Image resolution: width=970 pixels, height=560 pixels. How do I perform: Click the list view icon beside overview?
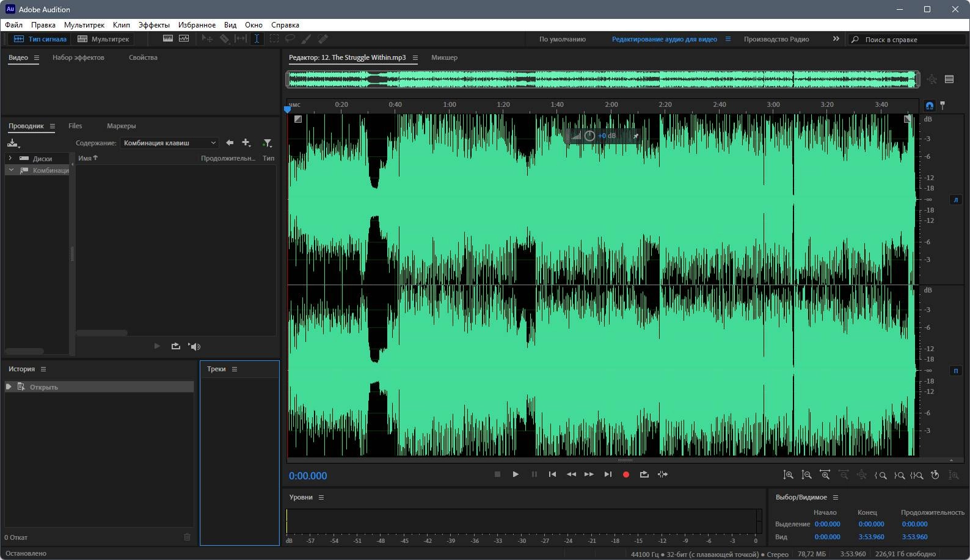click(x=949, y=79)
